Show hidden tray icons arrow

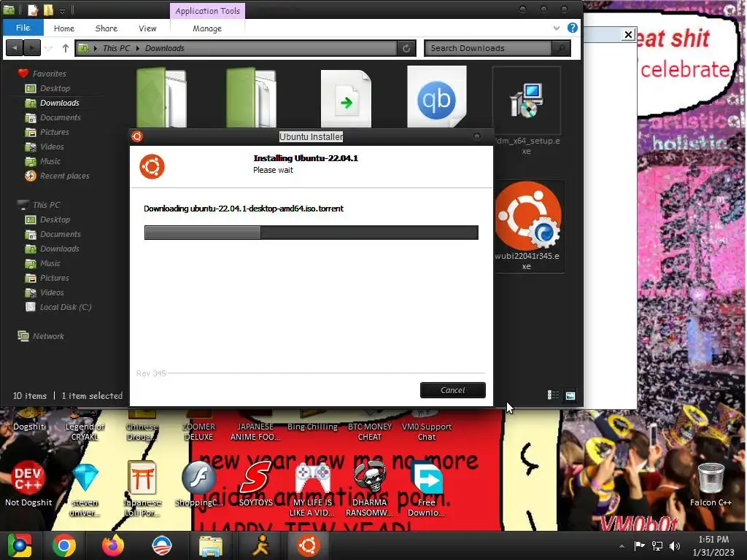[x=622, y=546]
